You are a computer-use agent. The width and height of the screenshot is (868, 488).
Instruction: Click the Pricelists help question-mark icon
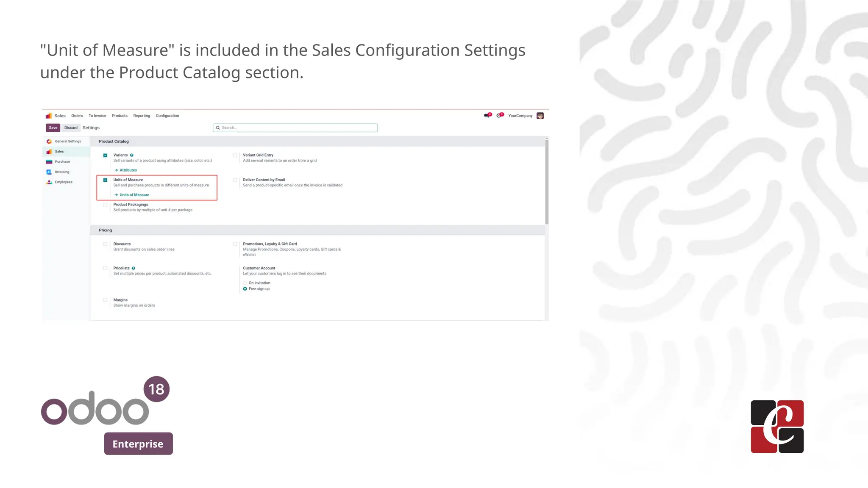134,268
